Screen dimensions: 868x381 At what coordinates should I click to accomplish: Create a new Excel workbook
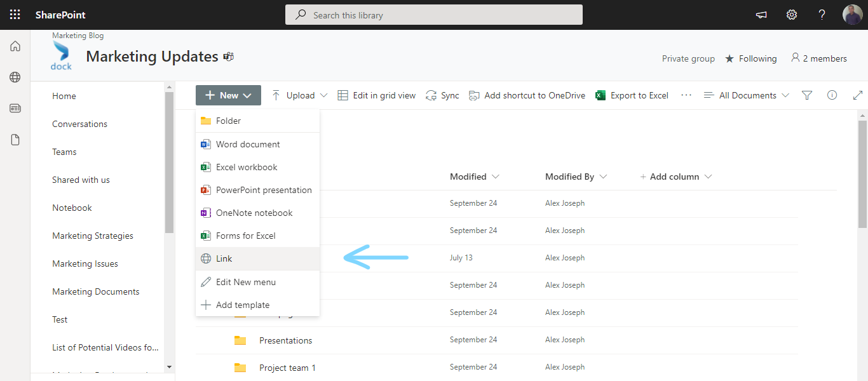pos(247,167)
